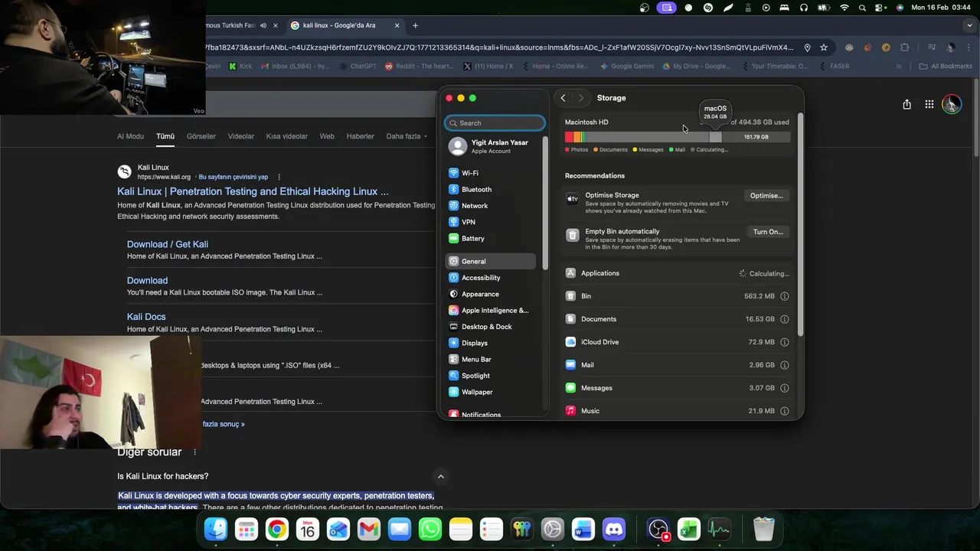Open Accessibility settings
Screen dimensions: 980x551
[490, 278]
